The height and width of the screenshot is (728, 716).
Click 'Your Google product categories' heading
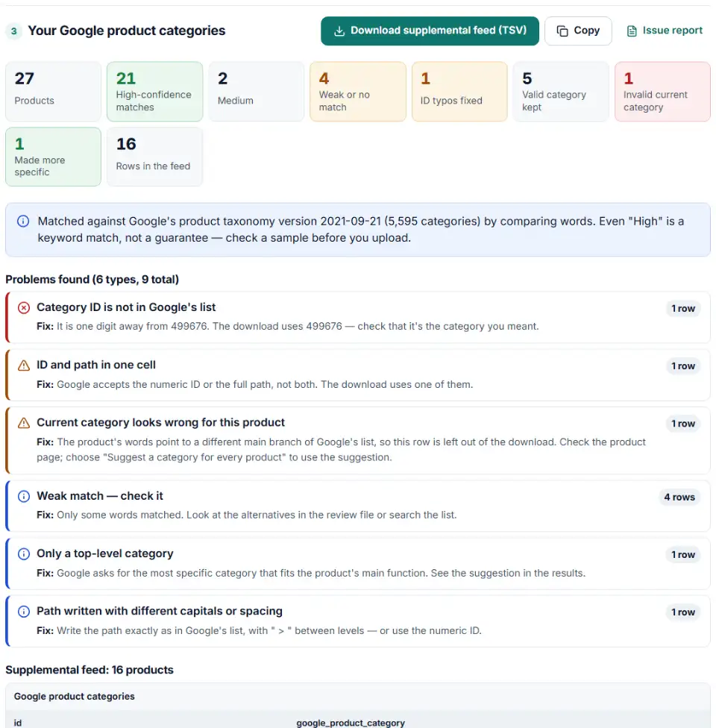tap(126, 31)
